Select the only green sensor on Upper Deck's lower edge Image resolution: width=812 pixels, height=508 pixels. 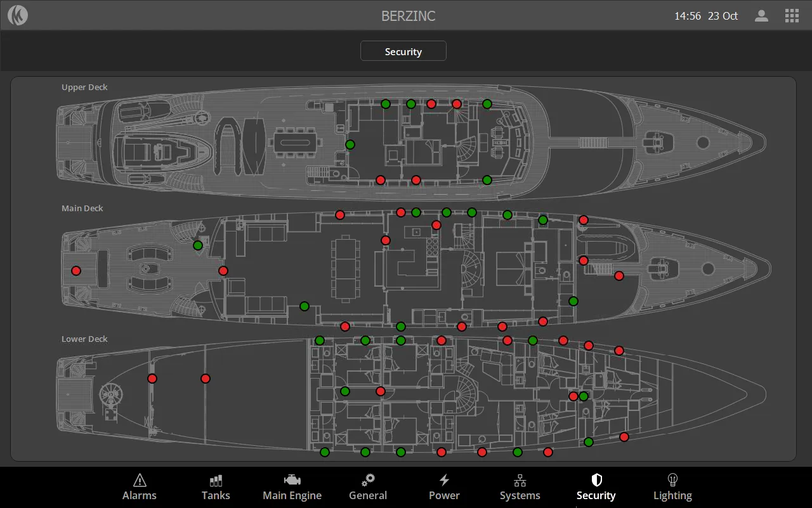pos(487,180)
